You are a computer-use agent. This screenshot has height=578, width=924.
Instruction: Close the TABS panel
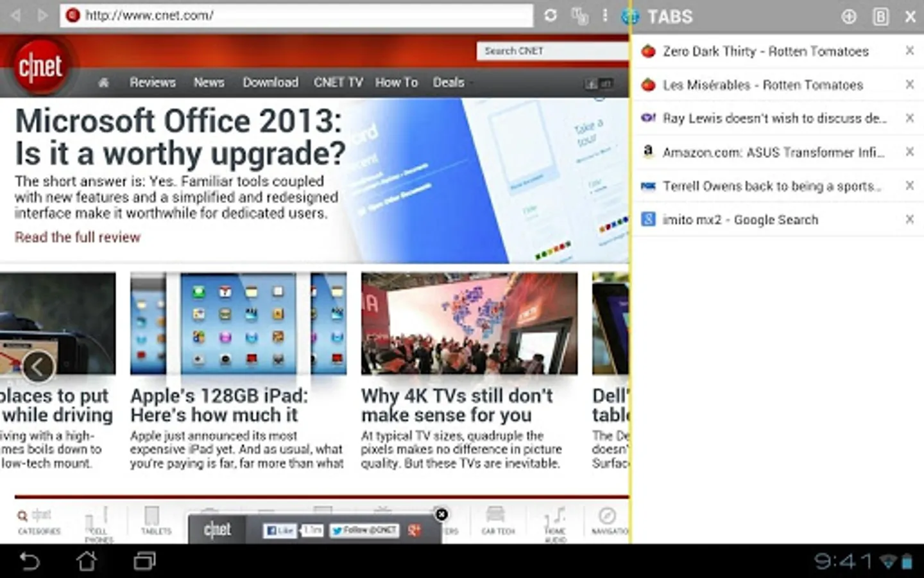[911, 17]
